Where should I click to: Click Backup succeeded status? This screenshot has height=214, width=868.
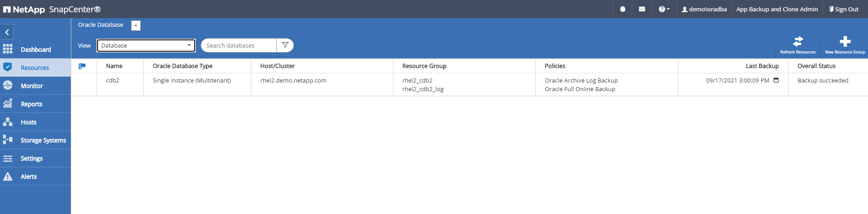pyautogui.click(x=823, y=80)
